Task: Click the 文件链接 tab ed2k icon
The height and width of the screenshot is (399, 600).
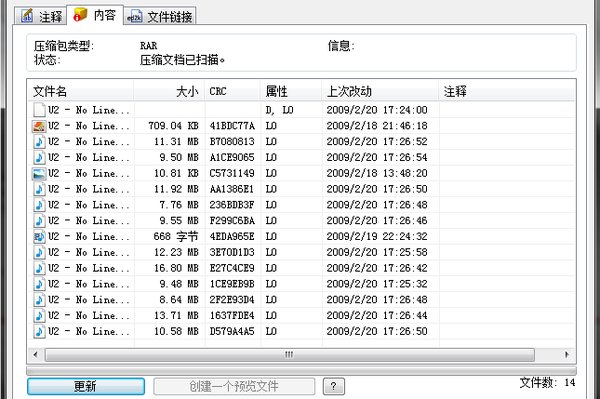Action: [134, 16]
